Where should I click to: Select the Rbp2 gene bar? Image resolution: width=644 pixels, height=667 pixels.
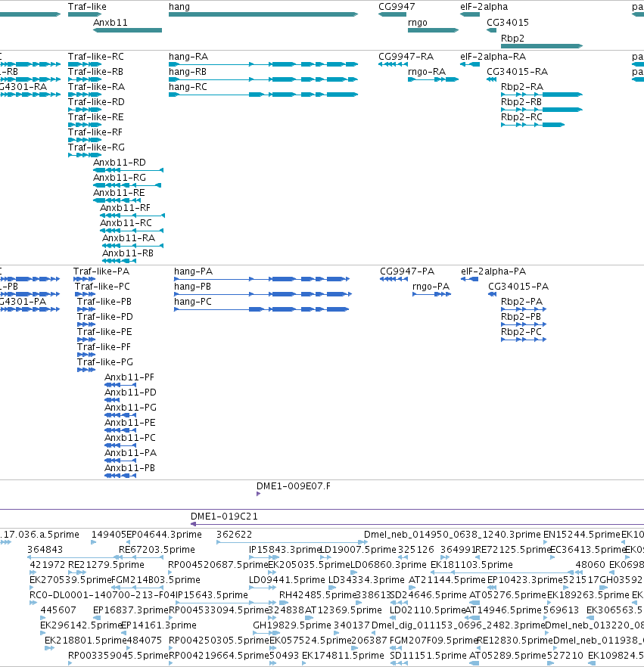click(x=542, y=46)
